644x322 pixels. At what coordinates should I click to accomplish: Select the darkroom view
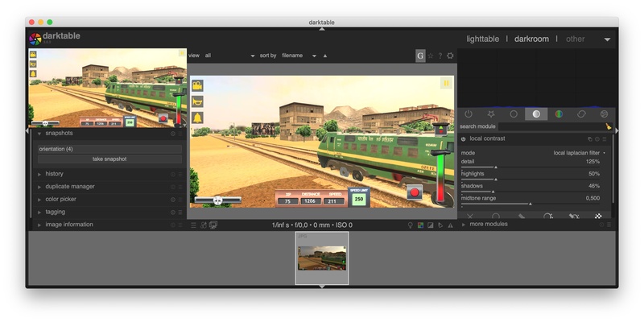[x=531, y=39]
